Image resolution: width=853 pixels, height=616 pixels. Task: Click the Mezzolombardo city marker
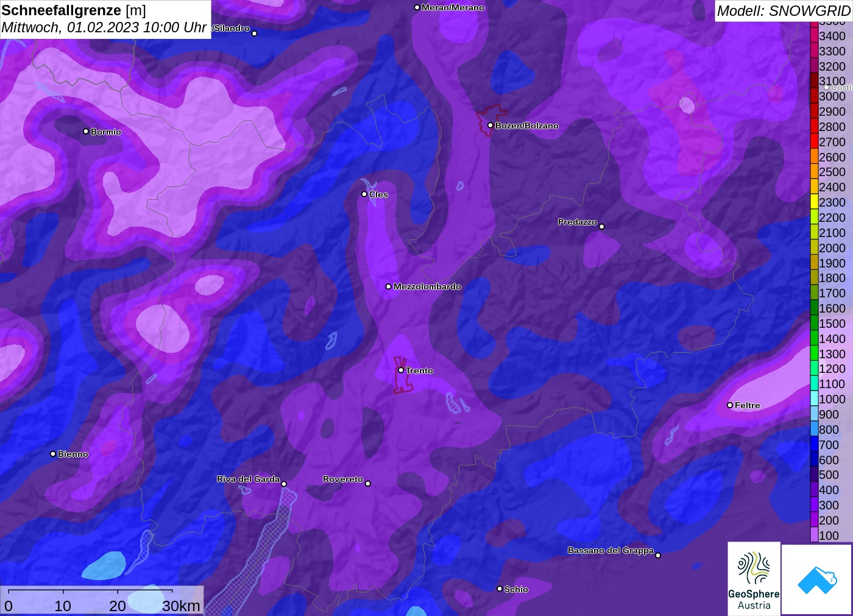tap(389, 286)
